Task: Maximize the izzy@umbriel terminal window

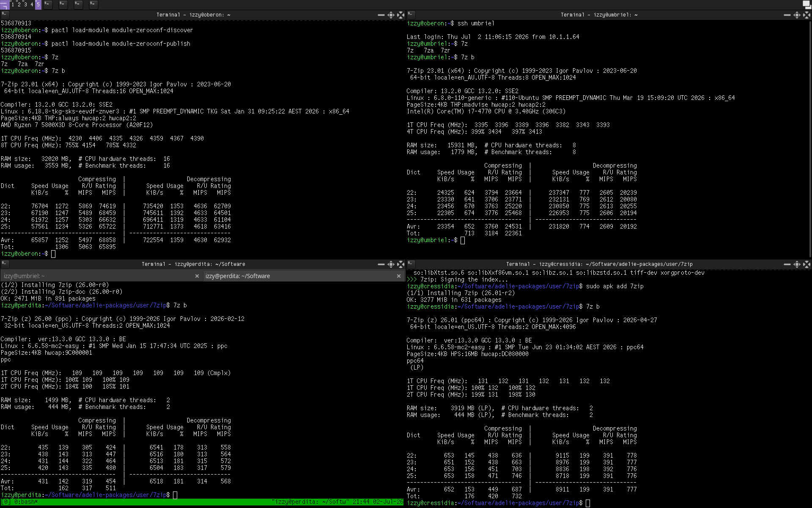Action: point(797,15)
